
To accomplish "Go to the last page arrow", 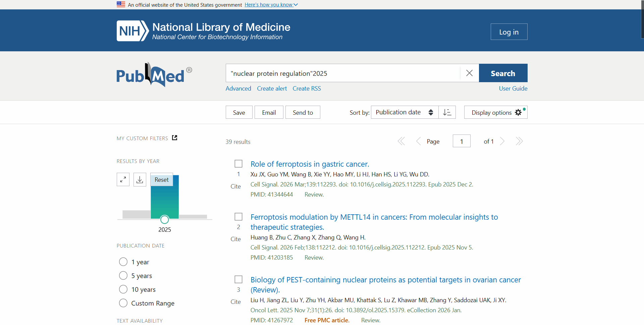I will coord(519,141).
